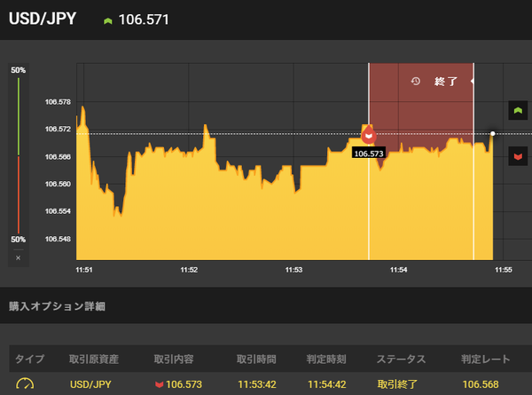Click the ステータス column header
Image resolution: width=532 pixels, height=395 pixels.
tap(401, 359)
